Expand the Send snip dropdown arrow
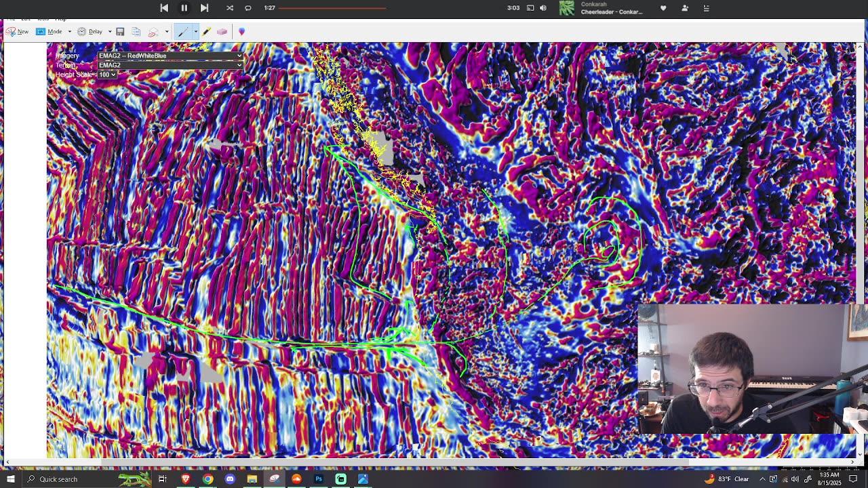The height and width of the screenshot is (488, 868). click(167, 31)
